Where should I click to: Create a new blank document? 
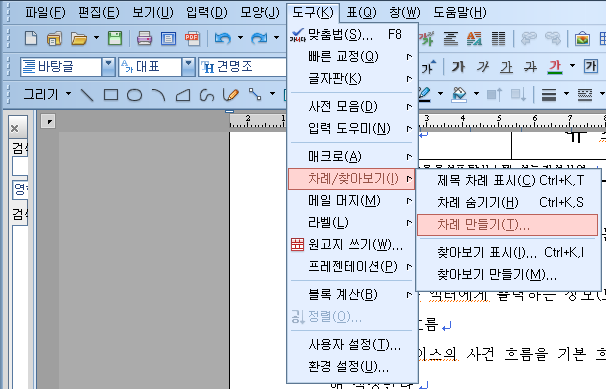31,38
